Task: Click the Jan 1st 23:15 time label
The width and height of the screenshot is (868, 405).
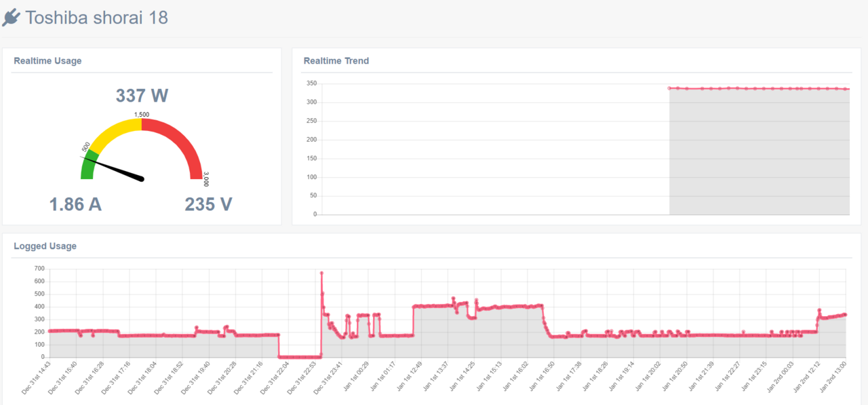Action: pyautogui.click(x=755, y=377)
